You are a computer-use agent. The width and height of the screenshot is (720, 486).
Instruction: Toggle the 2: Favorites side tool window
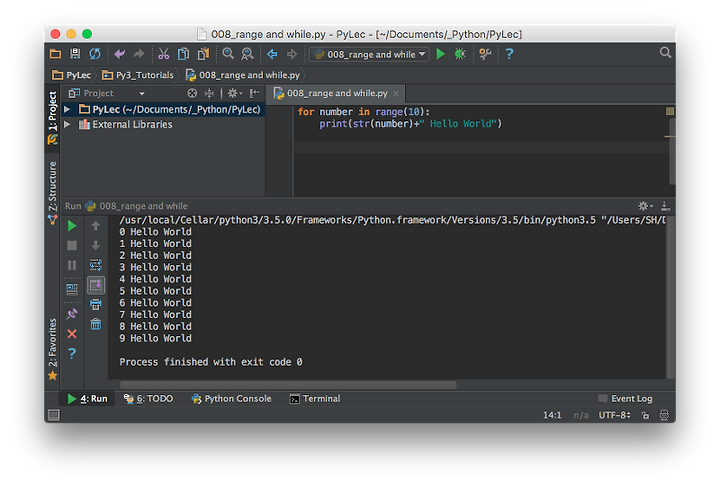53,349
